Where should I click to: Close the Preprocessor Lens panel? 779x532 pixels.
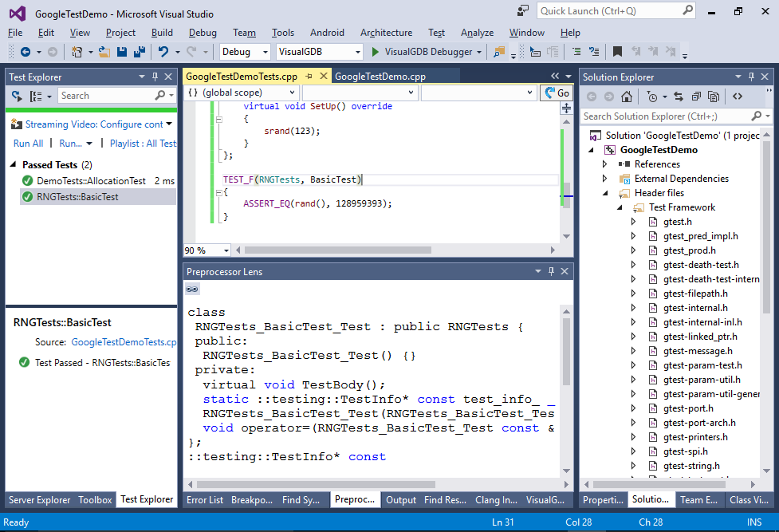[x=565, y=271]
